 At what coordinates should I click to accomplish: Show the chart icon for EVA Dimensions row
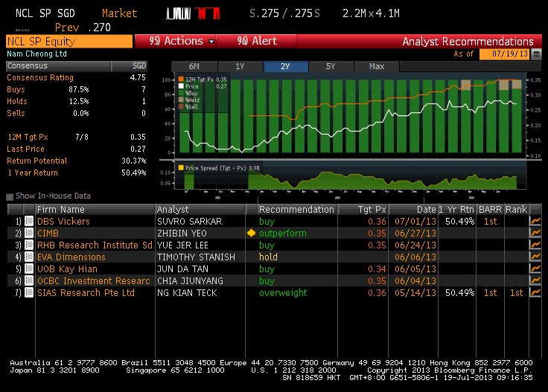[x=535, y=257]
